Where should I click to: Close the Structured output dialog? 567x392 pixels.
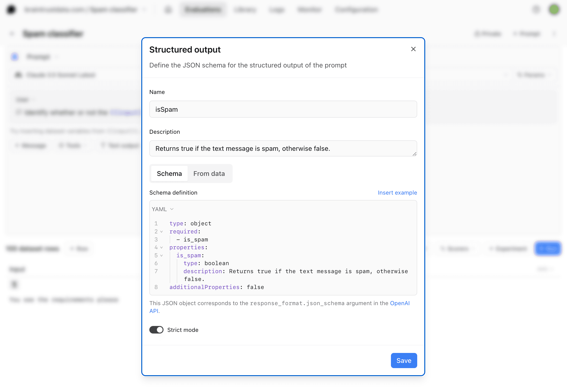tap(413, 49)
